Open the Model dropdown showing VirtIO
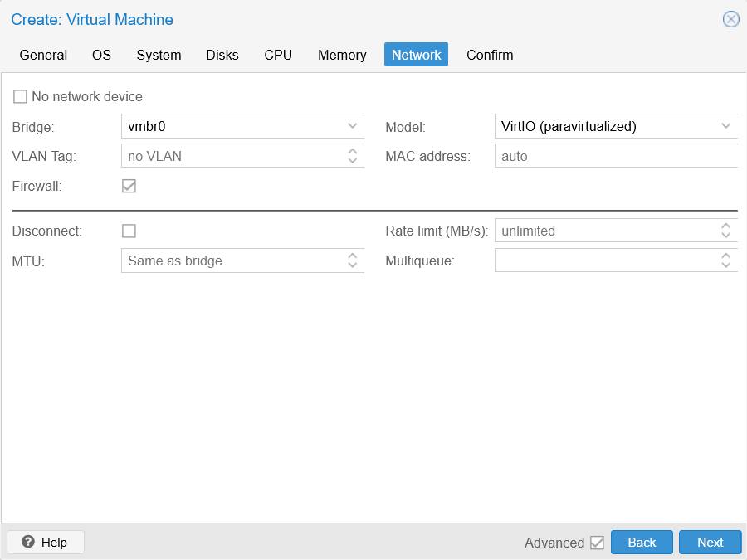747x560 pixels. 614,126
